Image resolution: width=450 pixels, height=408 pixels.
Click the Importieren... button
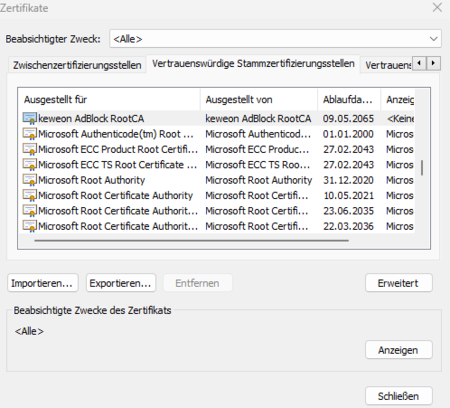tap(43, 283)
